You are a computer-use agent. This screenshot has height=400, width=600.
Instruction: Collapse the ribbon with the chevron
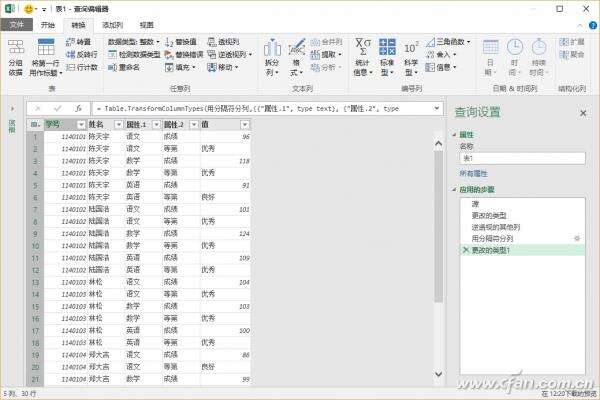(x=580, y=25)
